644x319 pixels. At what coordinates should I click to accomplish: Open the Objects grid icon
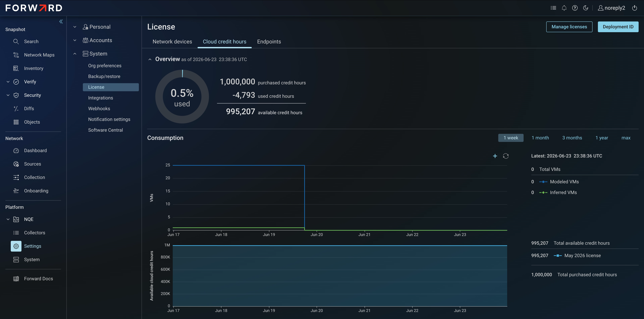click(x=16, y=122)
